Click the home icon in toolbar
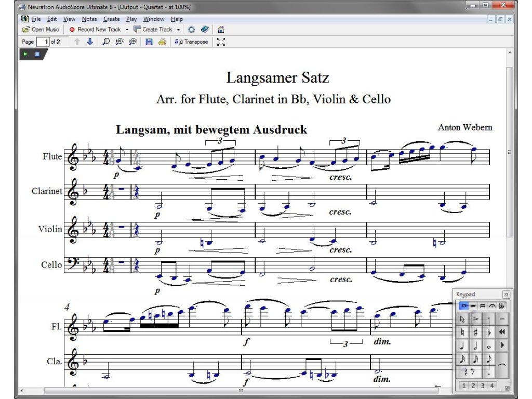This screenshot has width=532, height=399. tap(221, 30)
